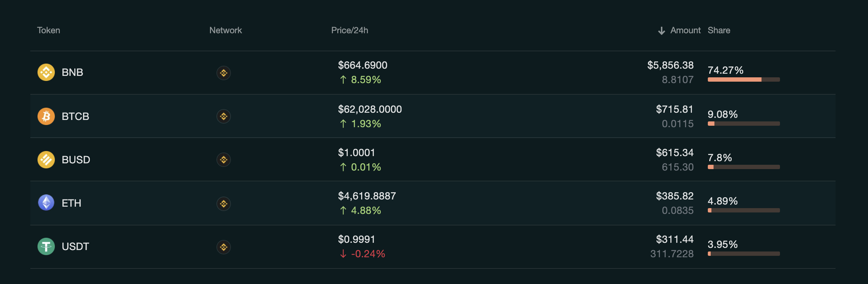Sort by the Share column header
The width and height of the screenshot is (868, 284).
point(719,30)
